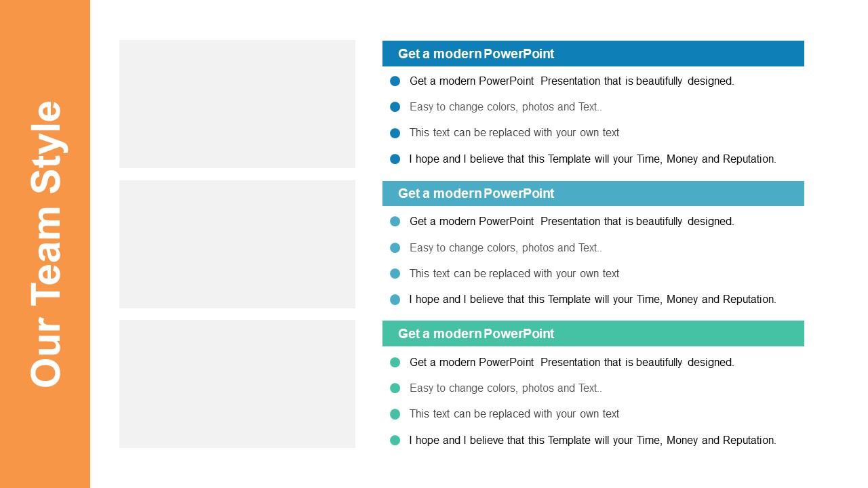Select 'Time, Money and Reputation' line in green section
Image resolution: width=868 pixels, height=488 pixels.
(593, 440)
